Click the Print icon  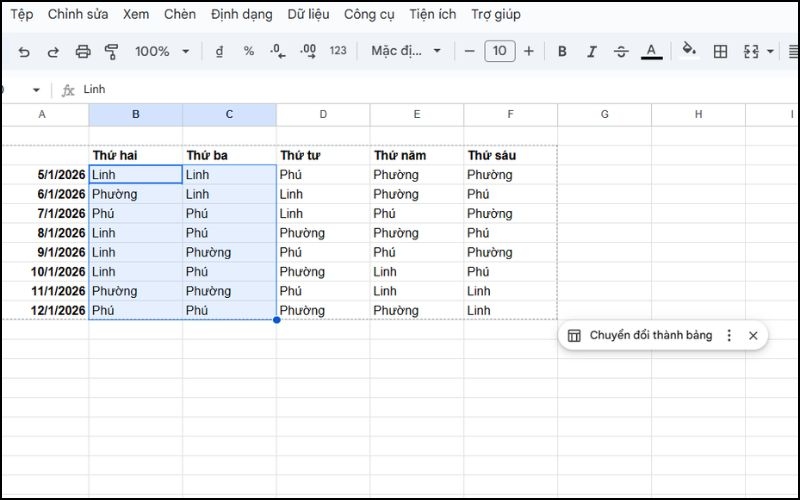83,51
